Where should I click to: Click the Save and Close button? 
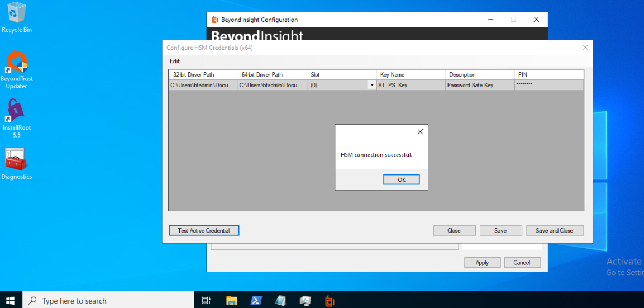coord(555,231)
